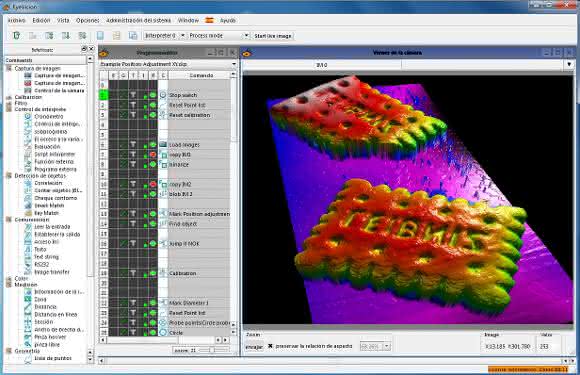Click the Jump if NOK row command icon
The height and width of the screenshot is (375, 580).
pyautogui.click(x=163, y=244)
